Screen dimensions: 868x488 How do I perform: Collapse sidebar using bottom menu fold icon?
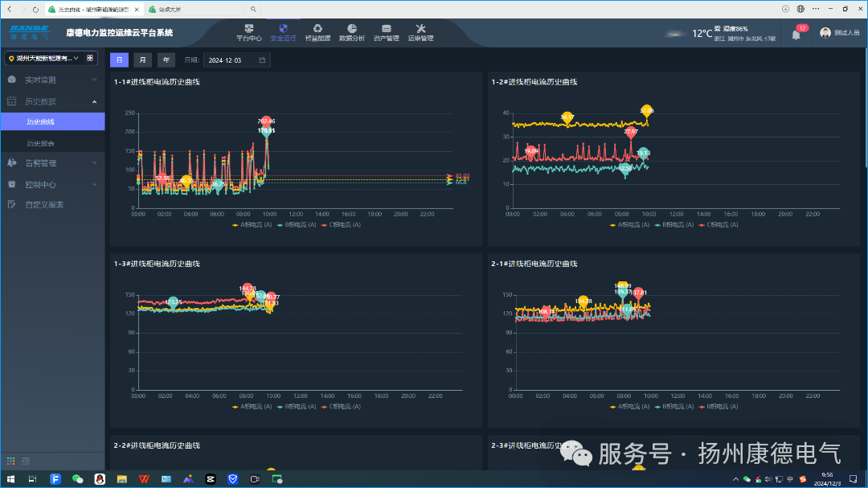[27, 461]
